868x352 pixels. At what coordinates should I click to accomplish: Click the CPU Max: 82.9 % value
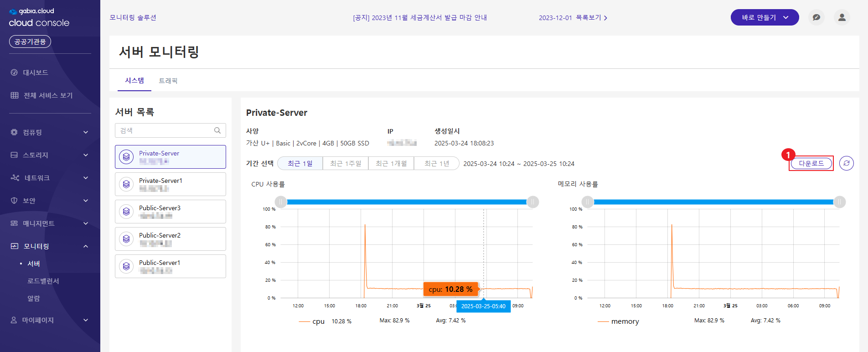tap(395, 321)
